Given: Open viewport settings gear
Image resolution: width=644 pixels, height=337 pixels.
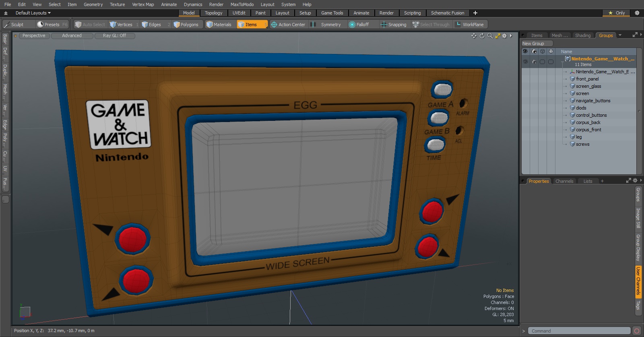Looking at the screenshot, I should pos(504,36).
